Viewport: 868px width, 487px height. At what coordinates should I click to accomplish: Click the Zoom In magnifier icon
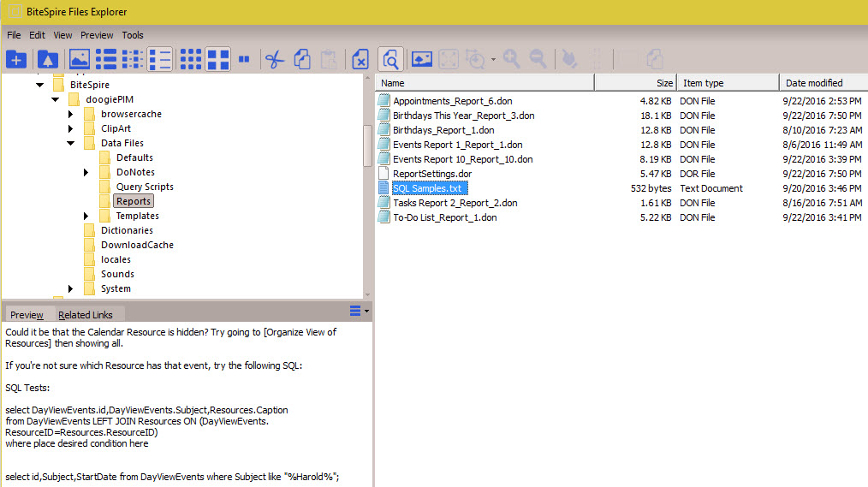click(x=512, y=59)
